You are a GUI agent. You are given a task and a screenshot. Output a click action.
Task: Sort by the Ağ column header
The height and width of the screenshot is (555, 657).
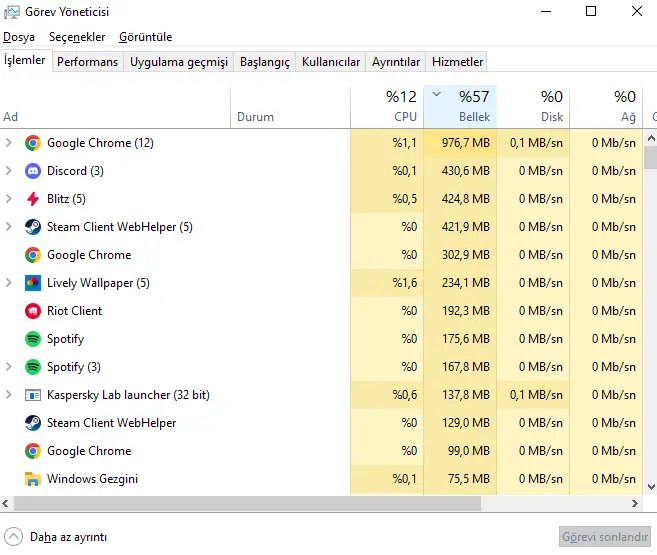point(606,108)
